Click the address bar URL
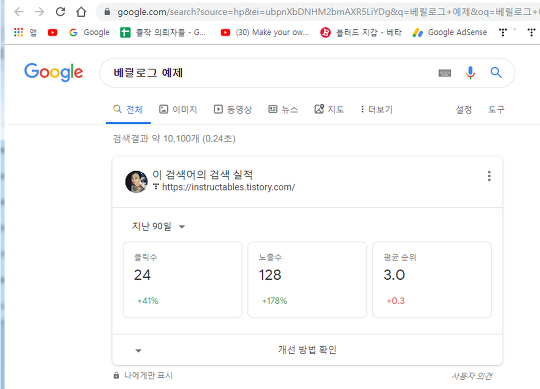 (x=327, y=12)
